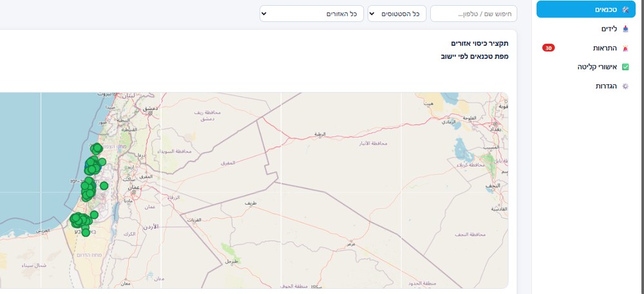Viewport: 644px width, 294px height.
Task: Click the عرعر town label on map
Action: 351,245
